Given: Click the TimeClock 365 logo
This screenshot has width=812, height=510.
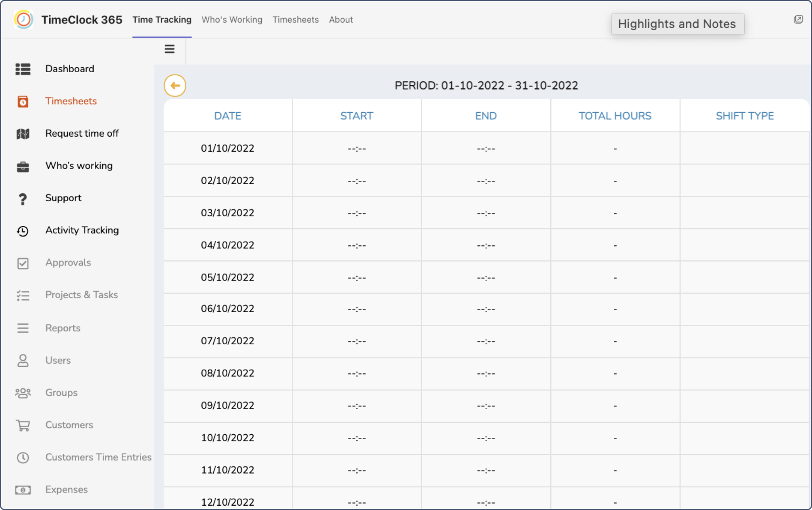Looking at the screenshot, I should (23, 19).
